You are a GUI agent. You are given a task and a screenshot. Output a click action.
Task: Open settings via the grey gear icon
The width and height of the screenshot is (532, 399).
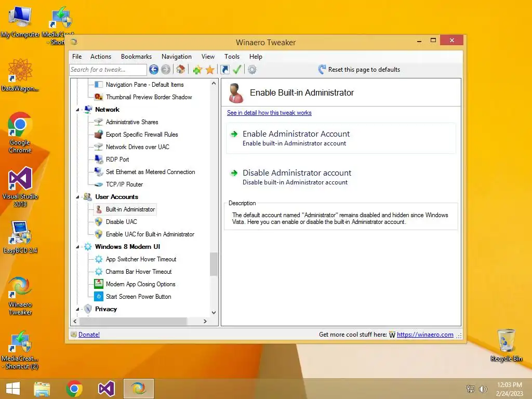click(252, 70)
